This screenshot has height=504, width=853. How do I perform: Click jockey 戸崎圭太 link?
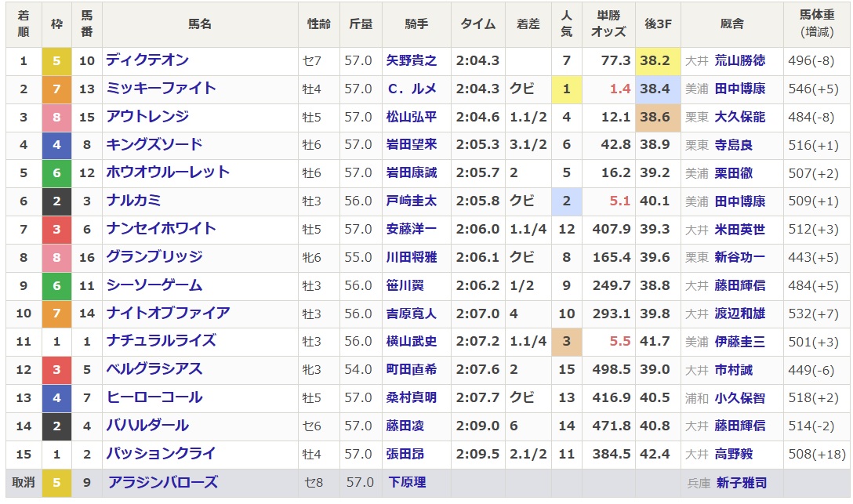pos(412,201)
